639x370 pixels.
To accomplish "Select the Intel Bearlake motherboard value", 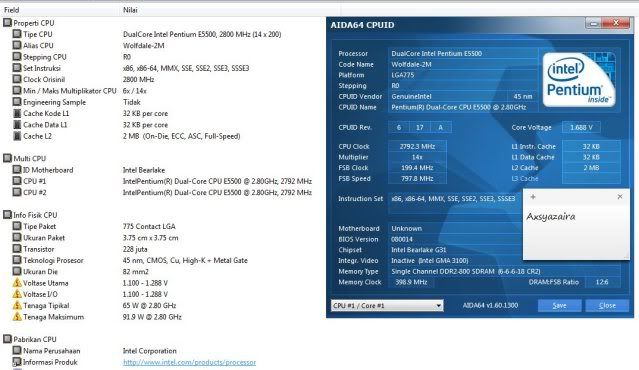I will [144, 170].
